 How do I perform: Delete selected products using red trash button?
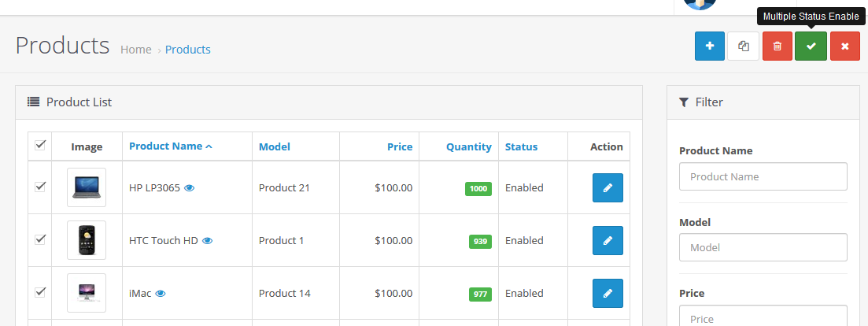[778, 46]
